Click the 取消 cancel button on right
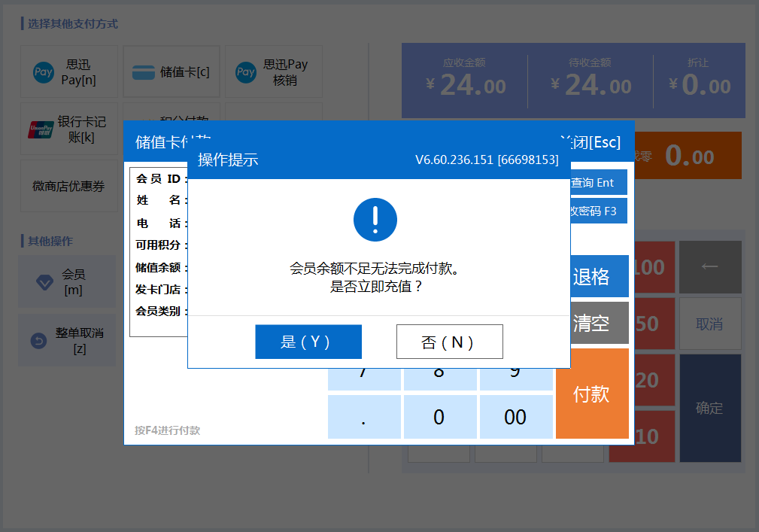Screen dimensions: 759x532 [710, 324]
